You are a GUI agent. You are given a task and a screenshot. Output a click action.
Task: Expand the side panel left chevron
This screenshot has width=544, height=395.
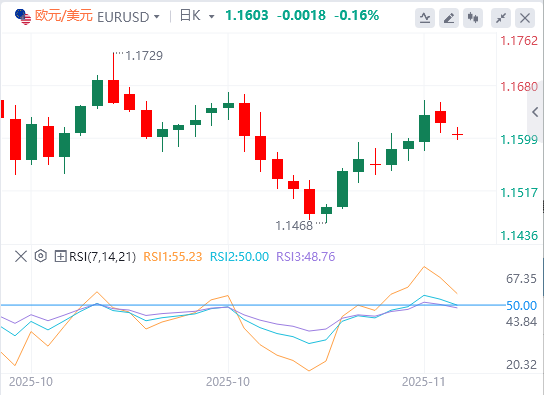[535, 112]
